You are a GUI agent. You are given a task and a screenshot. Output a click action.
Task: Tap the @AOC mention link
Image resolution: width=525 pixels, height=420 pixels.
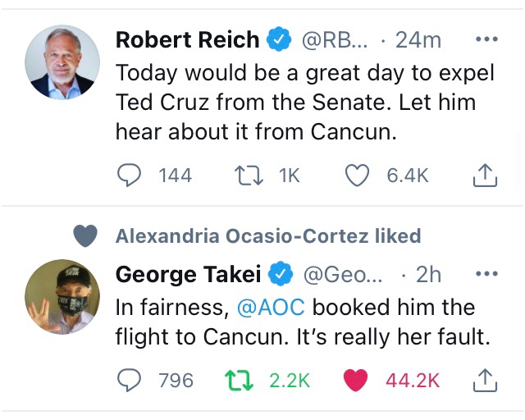pyautogui.click(x=272, y=308)
